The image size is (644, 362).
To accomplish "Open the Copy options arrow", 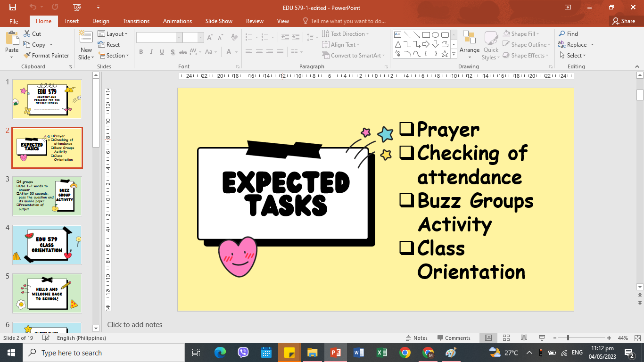I will (x=50, y=45).
